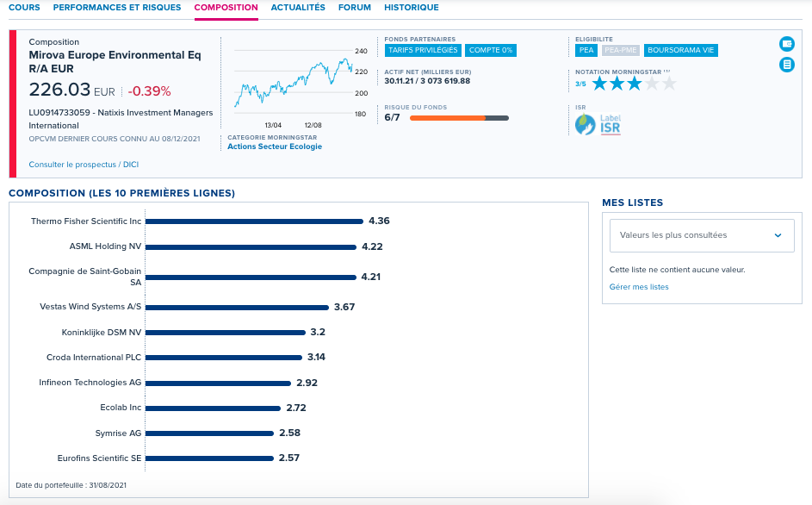
Task: Click the Compte 0% badge
Action: point(491,50)
